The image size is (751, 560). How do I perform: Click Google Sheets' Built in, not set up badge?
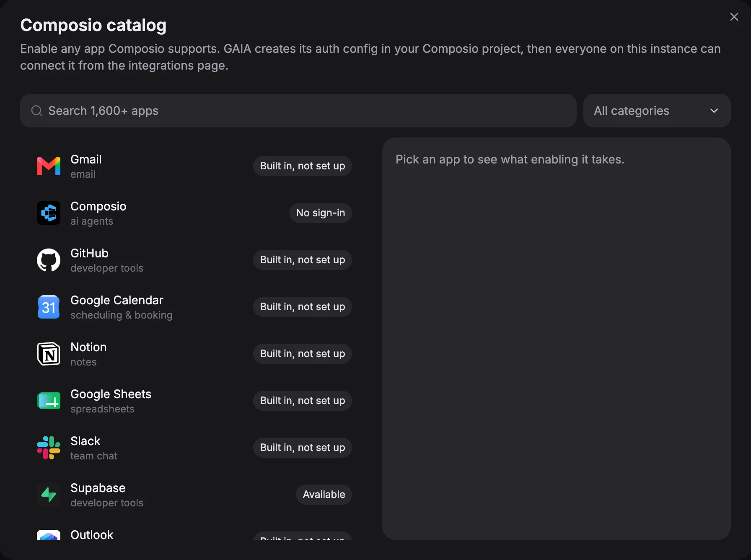coord(302,401)
